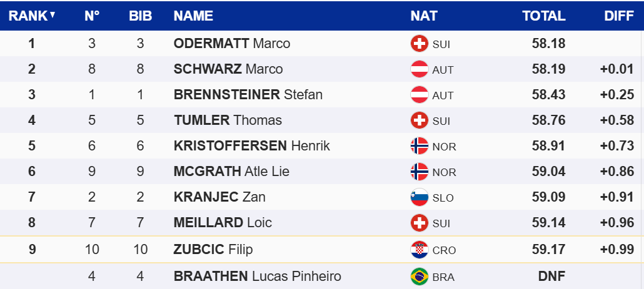Click the NAT column header
Viewport: 644px width, 289px height.
424,16
